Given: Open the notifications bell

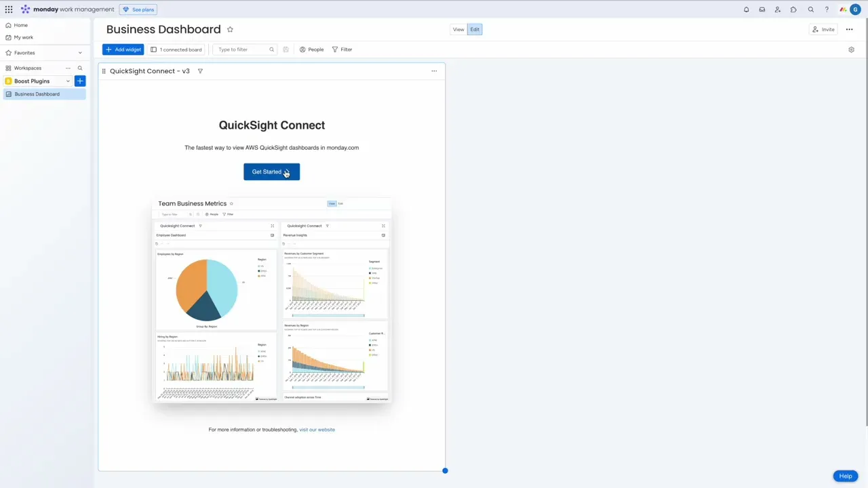Looking at the screenshot, I should 747,9.
